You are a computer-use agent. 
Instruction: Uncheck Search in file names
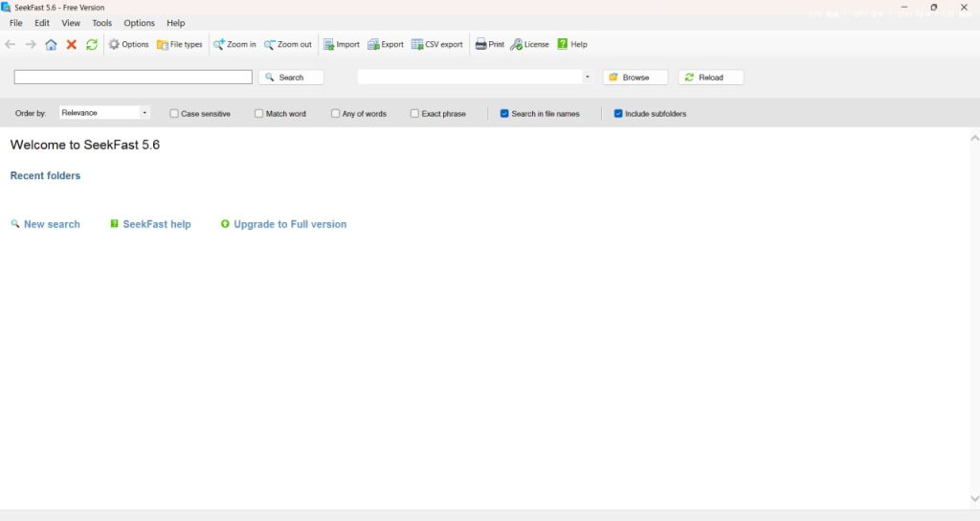pos(504,113)
